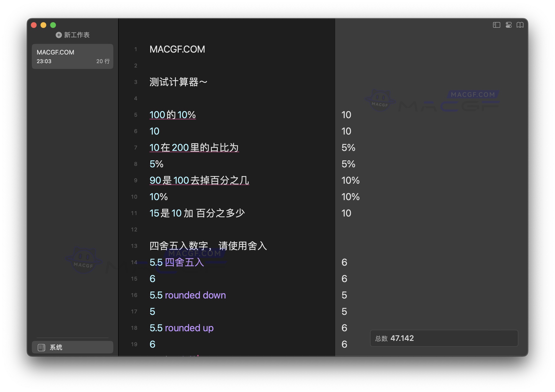Place cursor on the 5.5 rounded up line

(181, 328)
